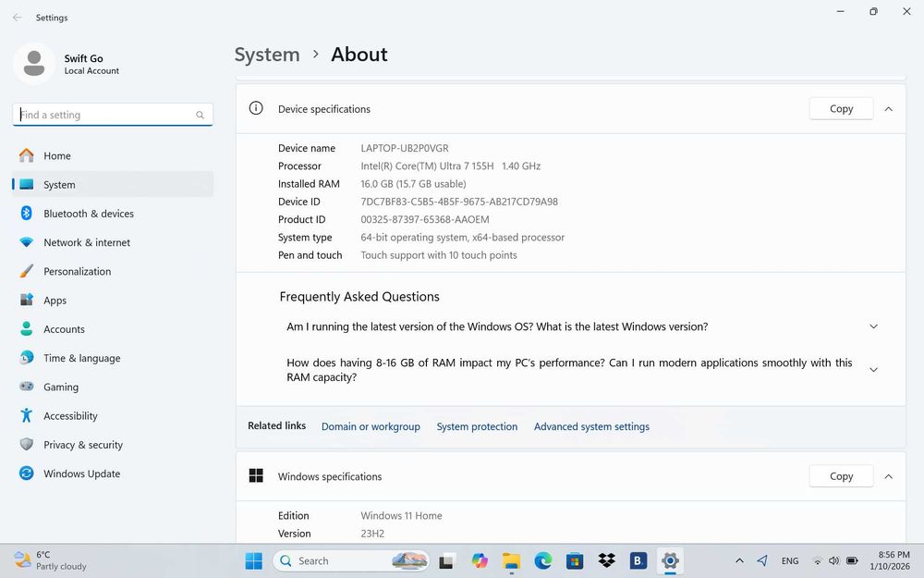This screenshot has width=924, height=578.
Task: Open Microsoft Store from taskbar
Action: [x=575, y=561]
